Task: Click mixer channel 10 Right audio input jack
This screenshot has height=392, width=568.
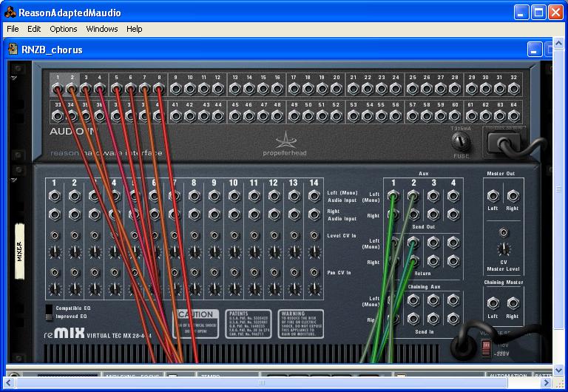Action: click(x=234, y=214)
